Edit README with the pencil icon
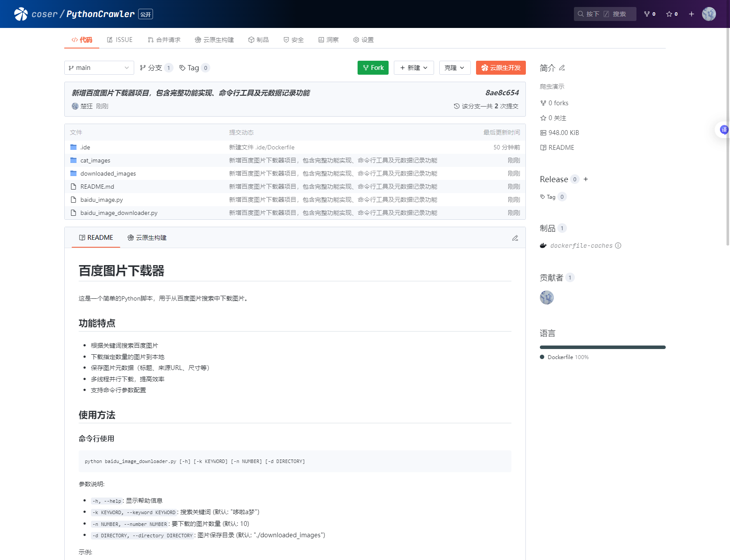Viewport: 730px width, 560px height. pos(515,238)
